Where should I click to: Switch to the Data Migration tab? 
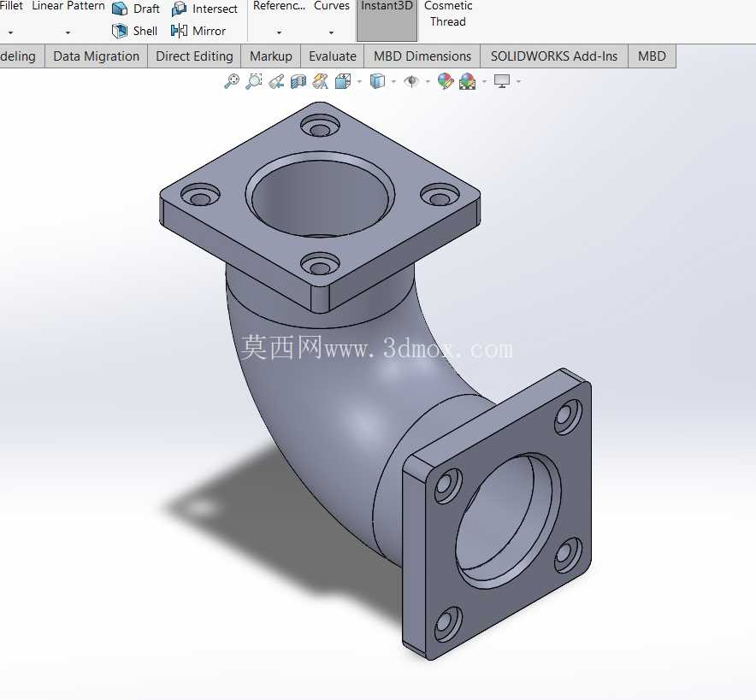coord(96,56)
